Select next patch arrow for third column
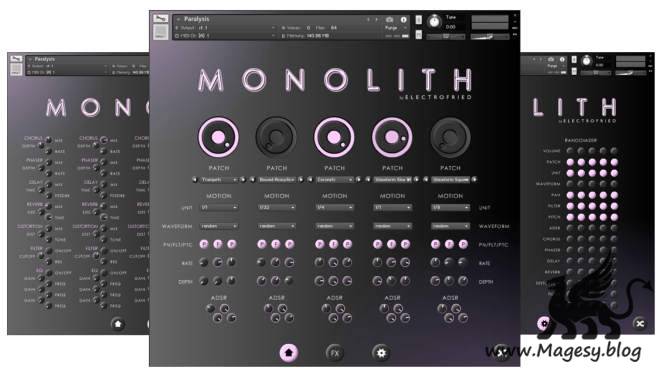The height and width of the screenshot is (368, 660). pyautogui.click(x=359, y=180)
